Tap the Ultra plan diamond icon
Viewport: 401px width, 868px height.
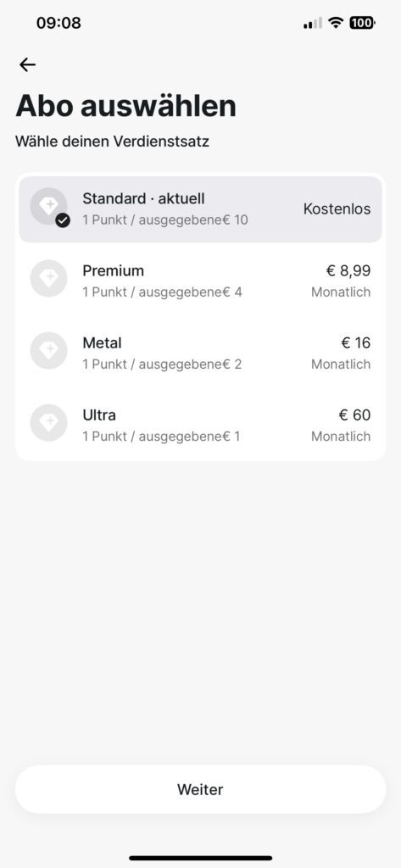click(x=48, y=422)
